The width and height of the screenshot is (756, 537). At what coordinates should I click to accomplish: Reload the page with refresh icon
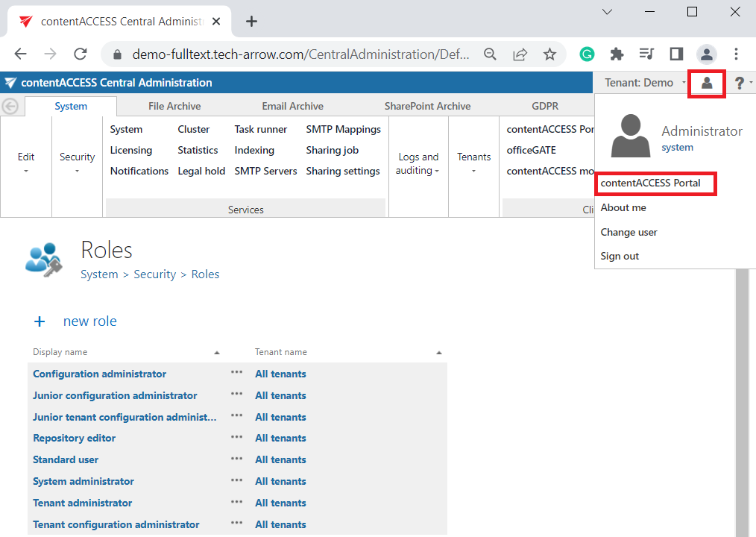click(81, 54)
